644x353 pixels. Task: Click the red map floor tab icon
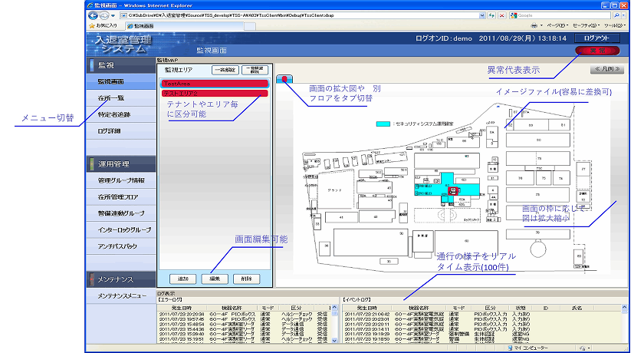click(284, 79)
